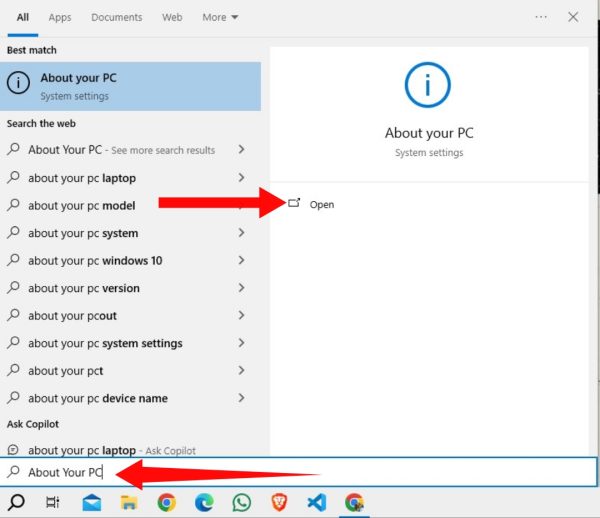Switch to the active Chrome profile window icon
This screenshot has height=518, width=600.
pyautogui.click(x=354, y=502)
